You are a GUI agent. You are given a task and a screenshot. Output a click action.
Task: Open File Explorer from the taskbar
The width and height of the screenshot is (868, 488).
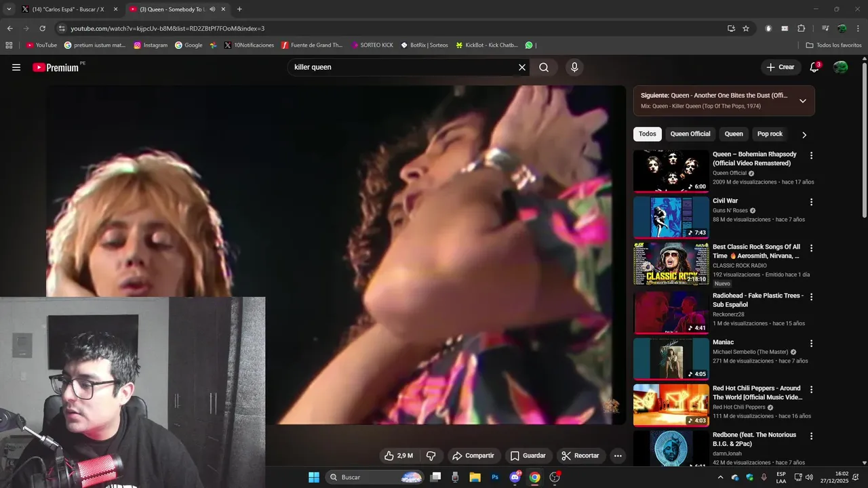pos(475,477)
